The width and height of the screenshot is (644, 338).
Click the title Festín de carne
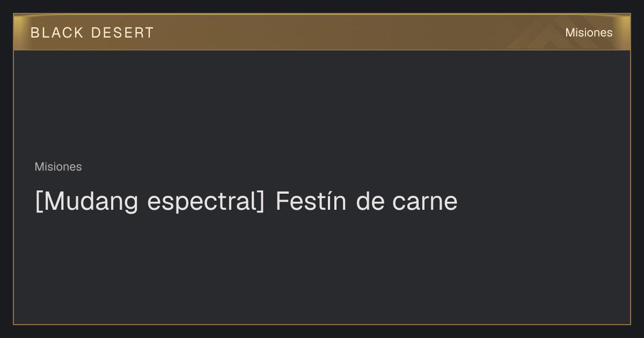click(367, 201)
